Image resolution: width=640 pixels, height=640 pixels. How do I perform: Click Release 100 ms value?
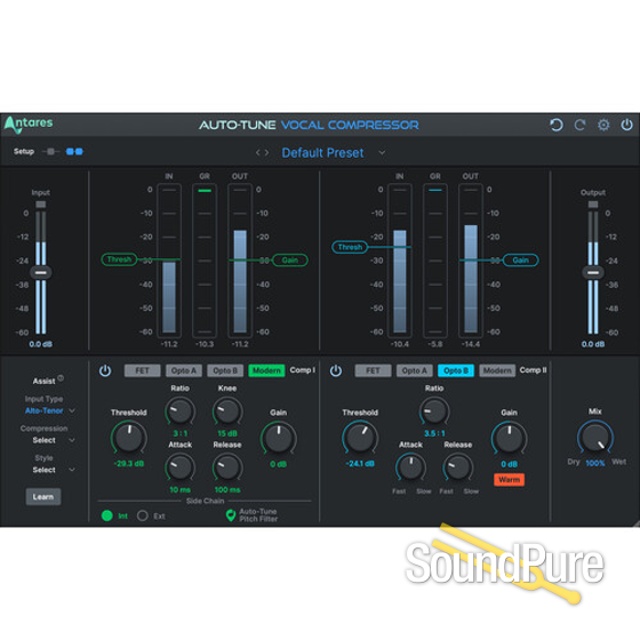[227, 489]
